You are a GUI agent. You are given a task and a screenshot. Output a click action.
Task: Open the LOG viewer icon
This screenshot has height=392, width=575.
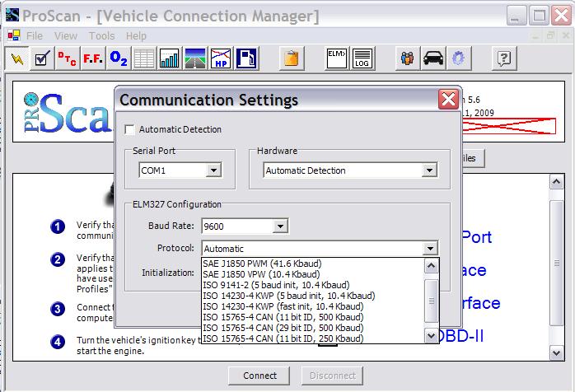pyautogui.click(x=362, y=58)
